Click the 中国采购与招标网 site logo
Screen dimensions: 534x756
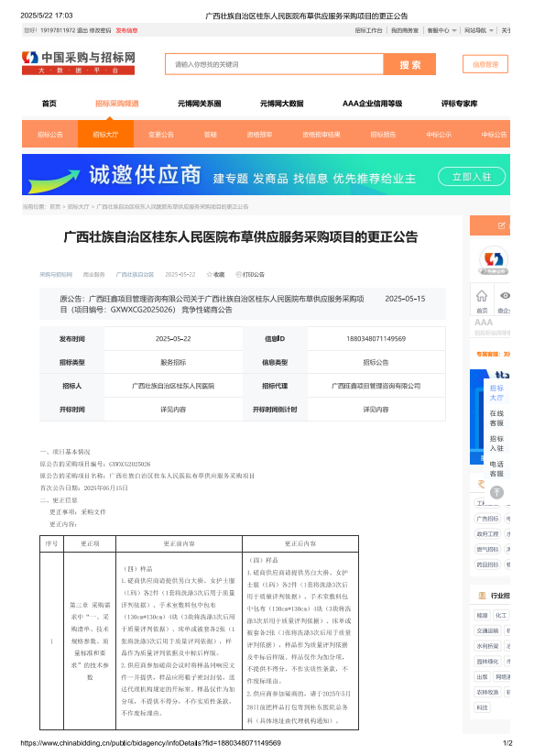coord(79,63)
